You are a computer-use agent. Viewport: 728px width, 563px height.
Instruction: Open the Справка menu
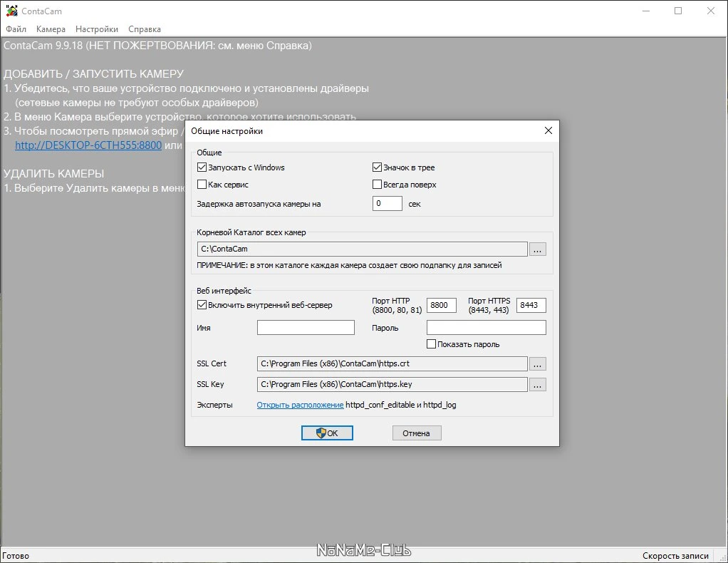145,29
